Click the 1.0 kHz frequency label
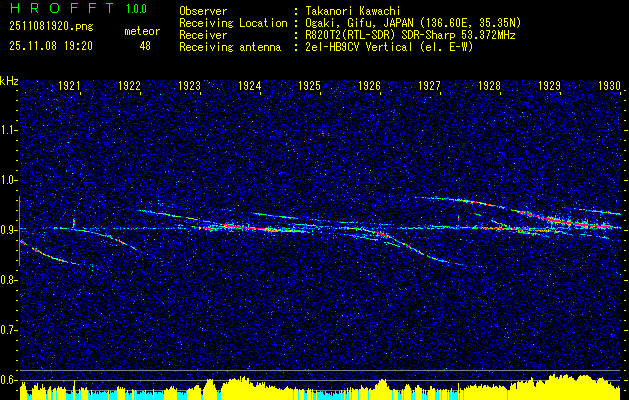The width and height of the screenshot is (629, 400). pos(8,180)
